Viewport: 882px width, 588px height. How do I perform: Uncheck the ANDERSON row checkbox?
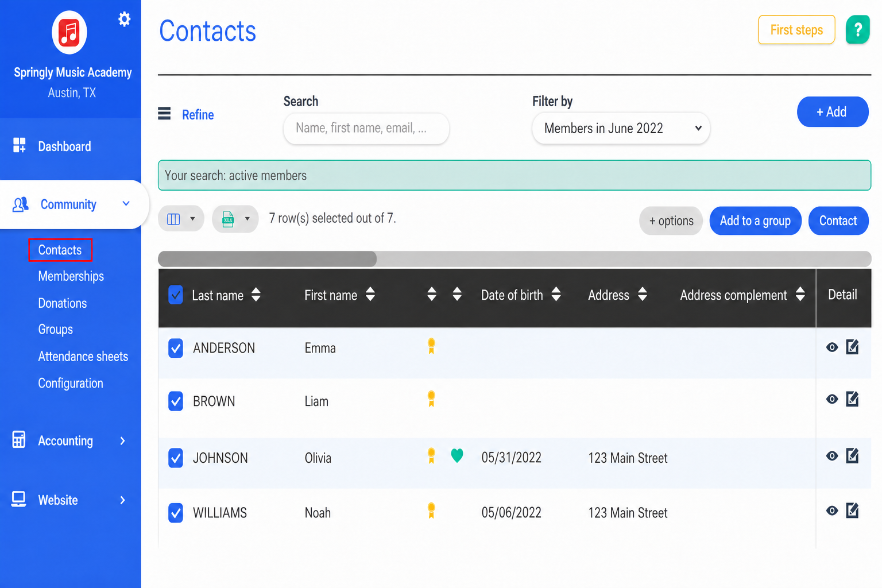pos(176,348)
